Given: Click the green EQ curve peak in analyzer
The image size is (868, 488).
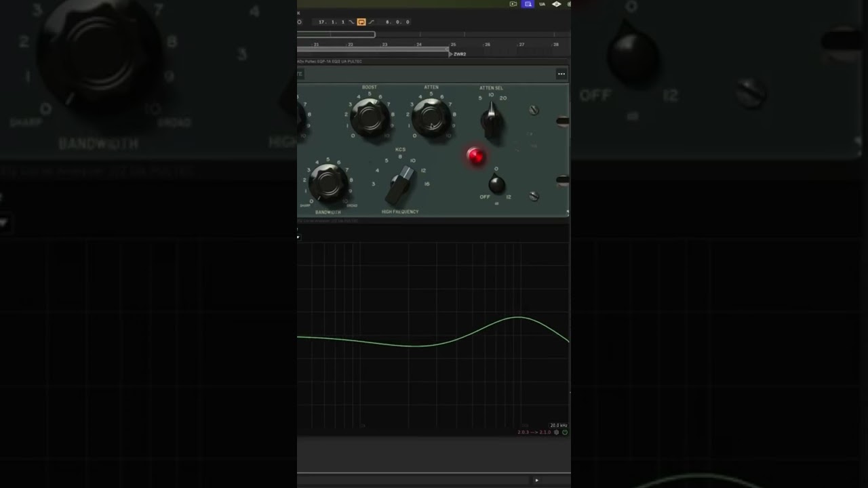Looking at the screenshot, I should 519,317.
